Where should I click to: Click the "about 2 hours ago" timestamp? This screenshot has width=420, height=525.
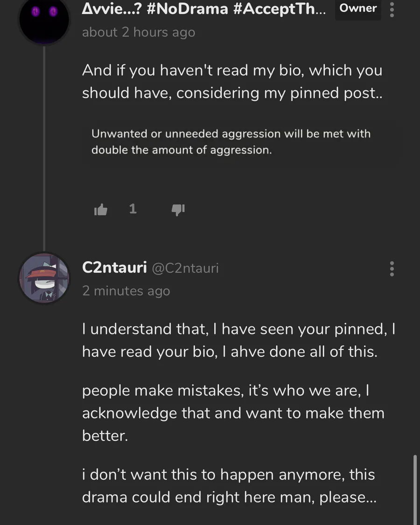139,32
